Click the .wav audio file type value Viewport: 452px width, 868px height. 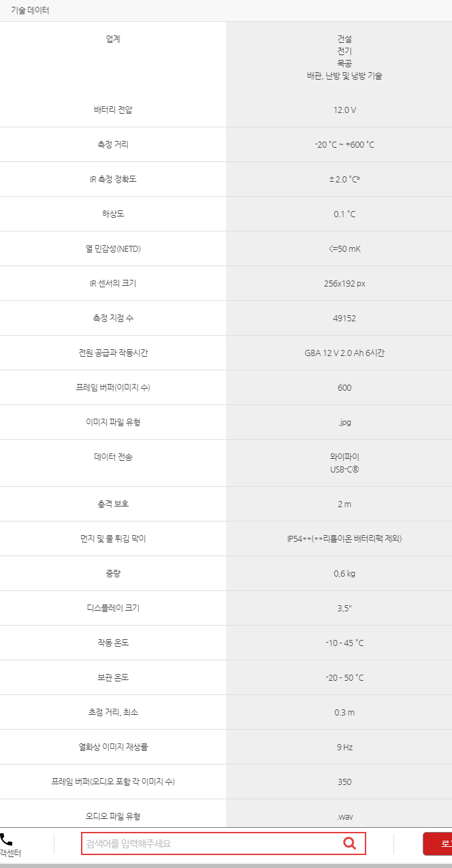pyautogui.click(x=344, y=816)
